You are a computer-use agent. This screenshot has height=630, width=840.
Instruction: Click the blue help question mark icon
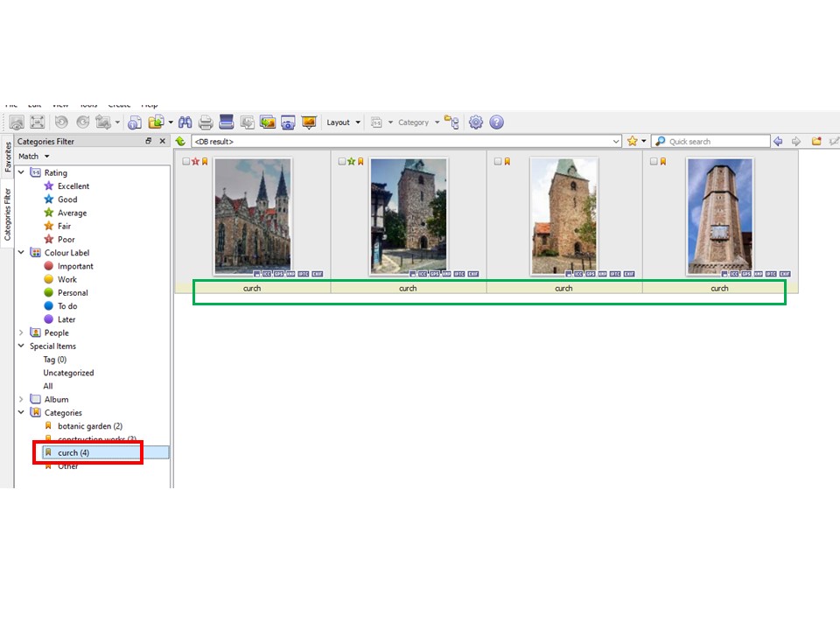(x=496, y=122)
